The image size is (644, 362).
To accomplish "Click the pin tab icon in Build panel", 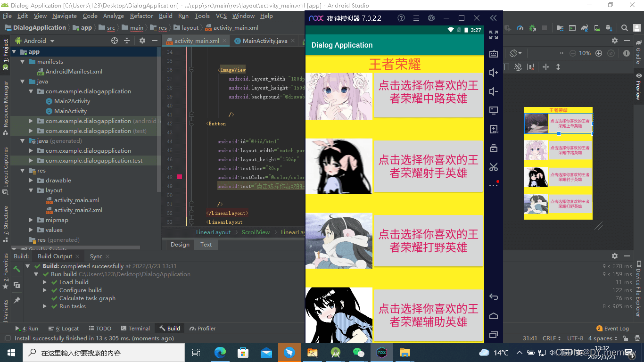I will [17, 300].
